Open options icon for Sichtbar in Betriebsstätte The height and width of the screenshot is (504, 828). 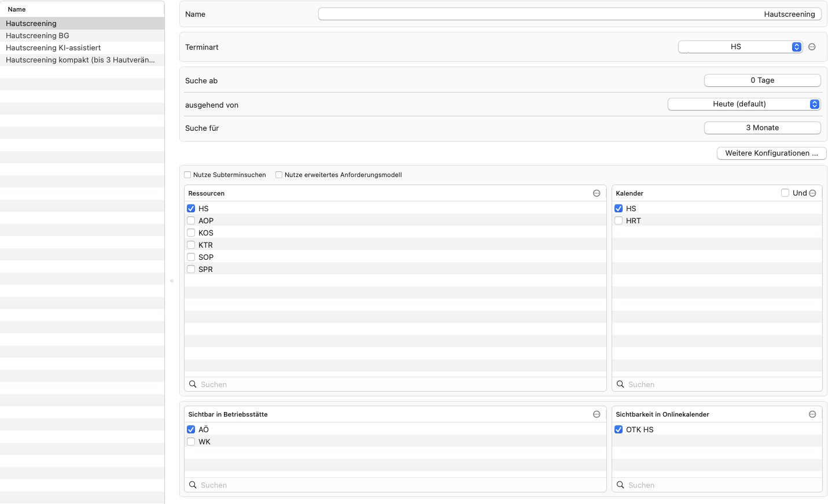tap(597, 414)
